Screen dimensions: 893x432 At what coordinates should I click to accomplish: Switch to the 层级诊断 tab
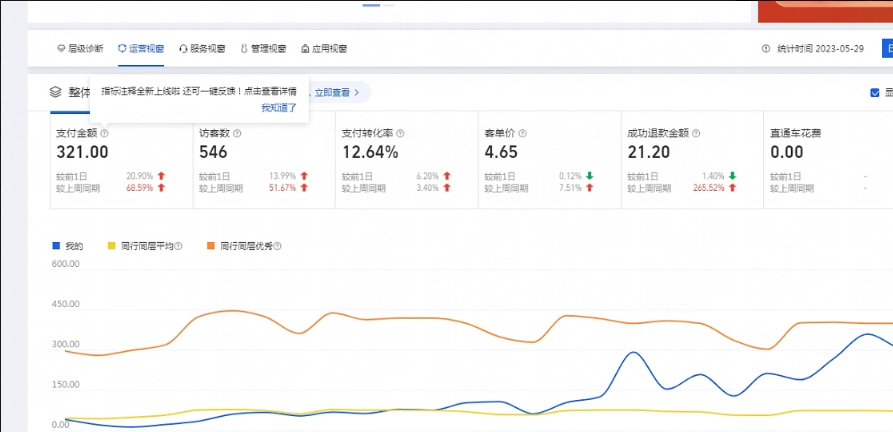[79, 48]
